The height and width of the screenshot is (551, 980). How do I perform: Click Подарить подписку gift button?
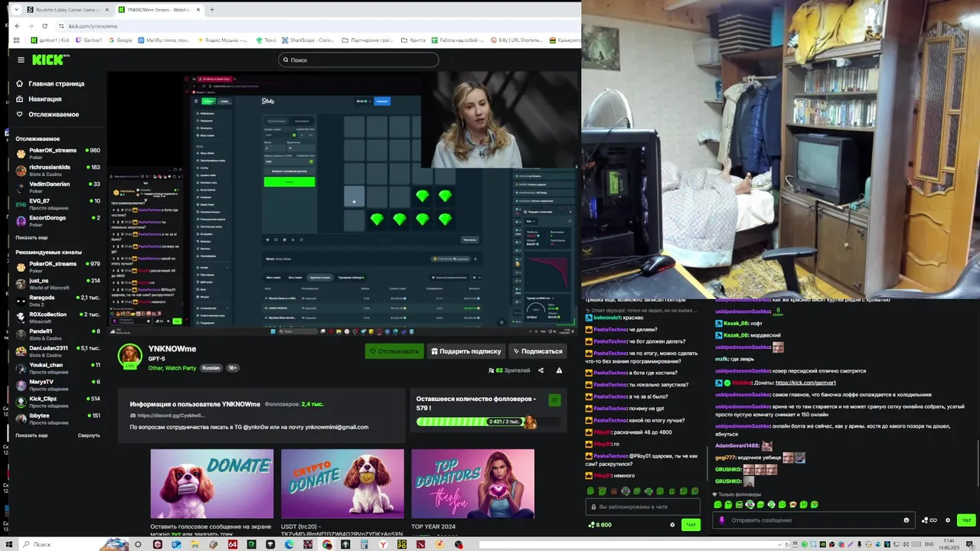pyautogui.click(x=465, y=351)
